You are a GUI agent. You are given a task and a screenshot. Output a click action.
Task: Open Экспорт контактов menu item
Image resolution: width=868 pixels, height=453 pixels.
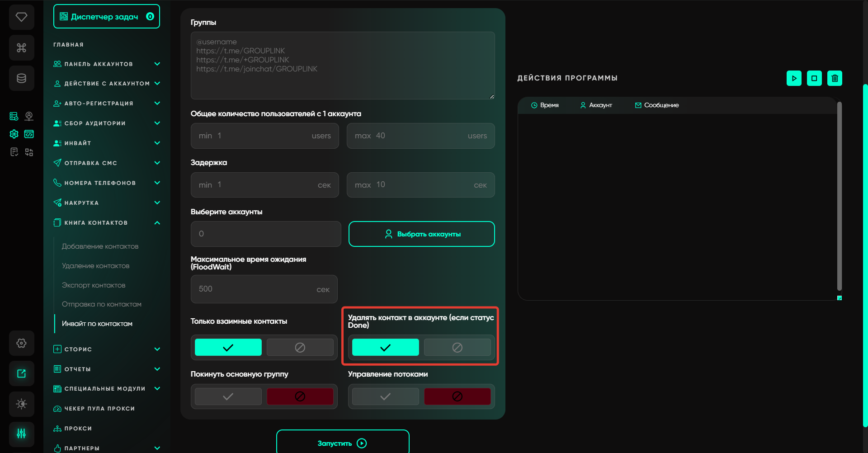(94, 285)
